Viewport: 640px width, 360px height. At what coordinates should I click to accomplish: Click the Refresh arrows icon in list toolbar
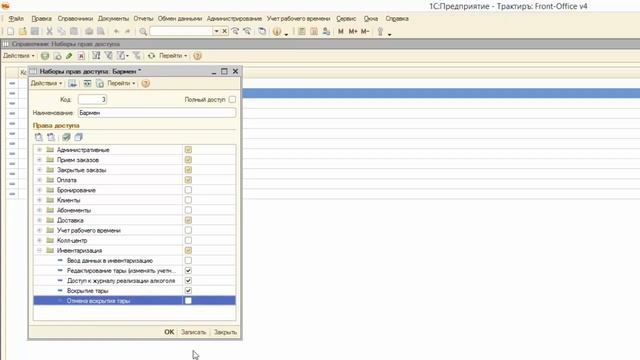(x=151, y=56)
